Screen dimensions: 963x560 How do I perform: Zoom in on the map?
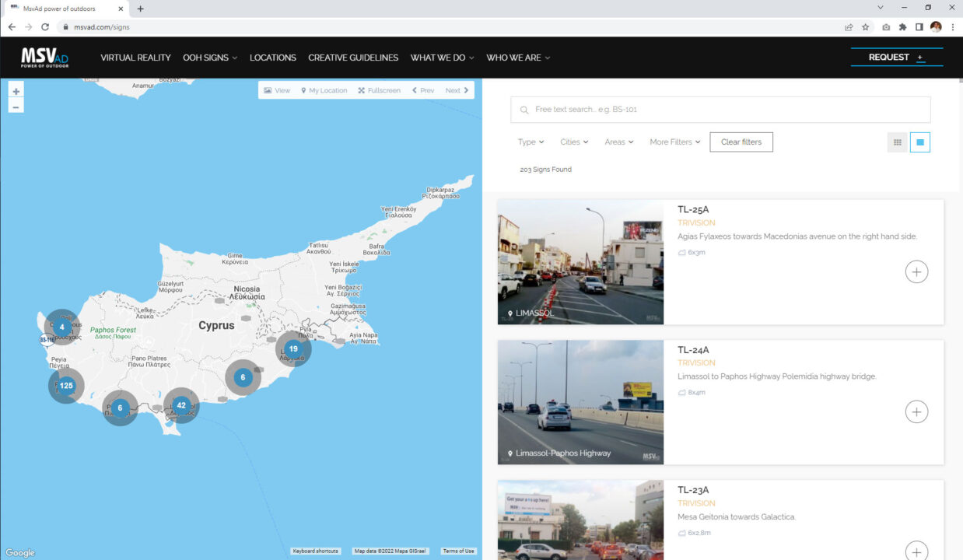click(x=16, y=91)
